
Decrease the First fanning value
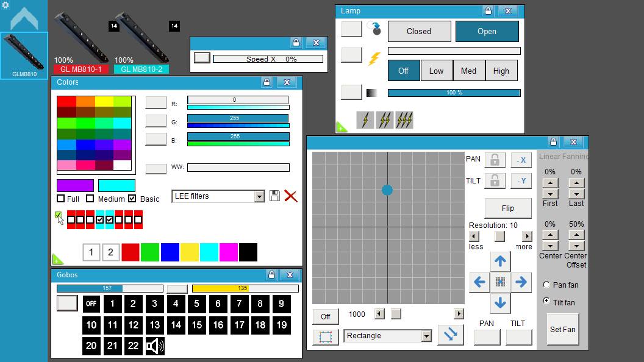click(550, 194)
